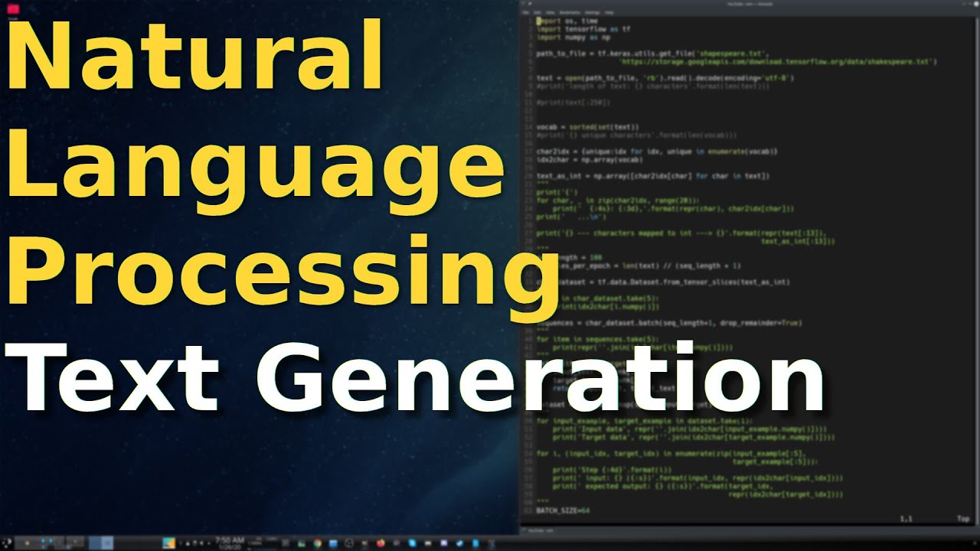Click the line 'import numpy as np'
980x551 pixels.
(x=573, y=37)
